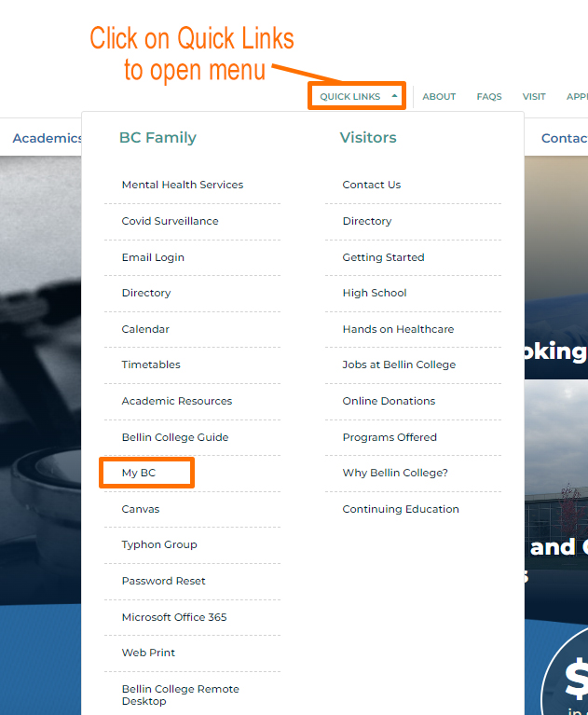Open the Getting Started link
588x715 pixels.
383,257
